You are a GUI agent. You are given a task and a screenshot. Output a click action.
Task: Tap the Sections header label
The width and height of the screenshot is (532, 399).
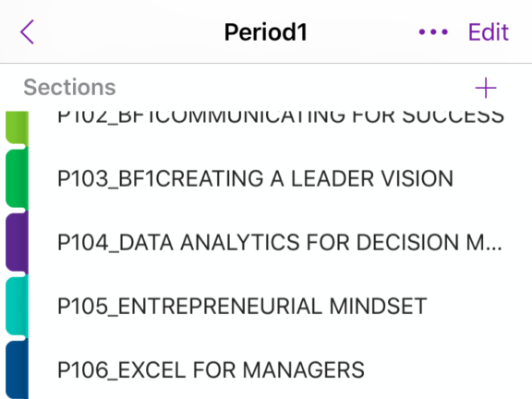click(x=69, y=87)
